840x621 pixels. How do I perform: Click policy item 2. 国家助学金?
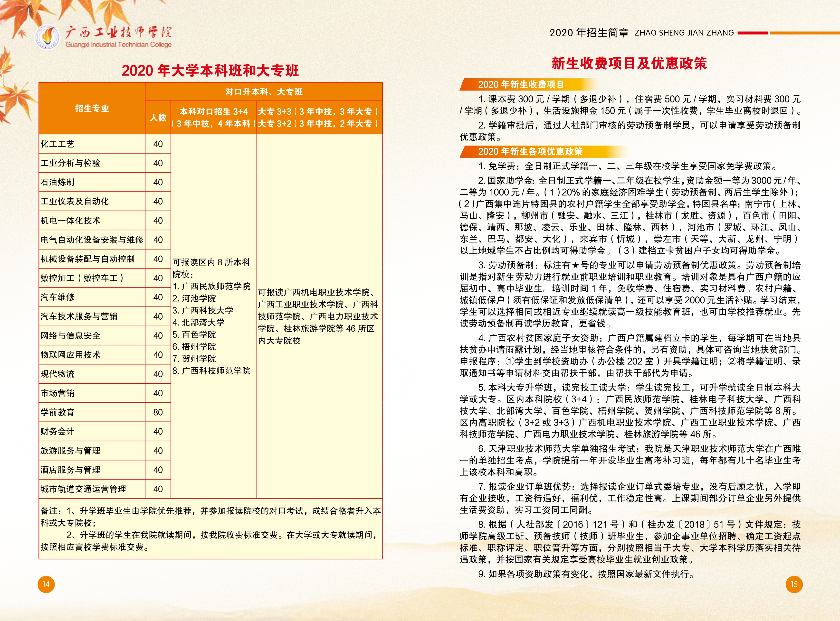coord(630,215)
